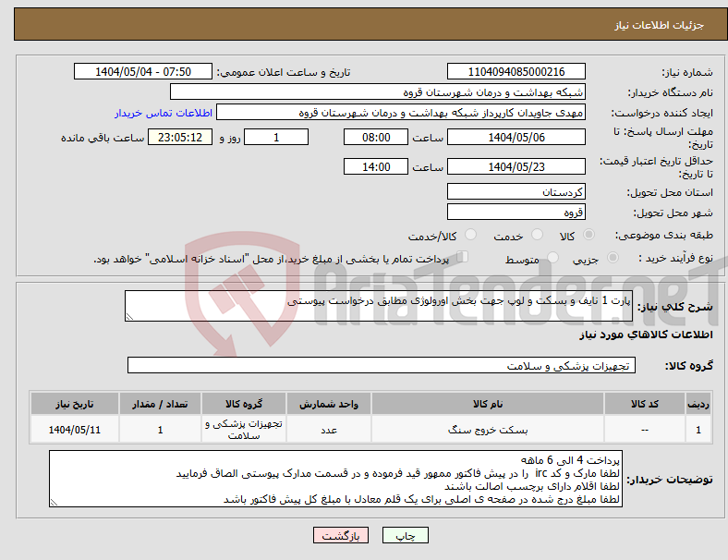Click the quantity cell showing 1

(160, 430)
